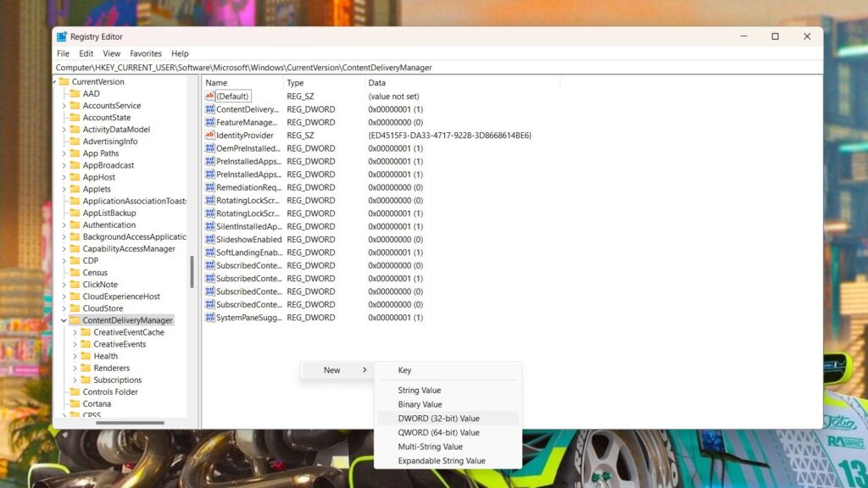Click the (Default) string value icon
The width and height of the screenshot is (868, 488).
[x=209, y=97]
